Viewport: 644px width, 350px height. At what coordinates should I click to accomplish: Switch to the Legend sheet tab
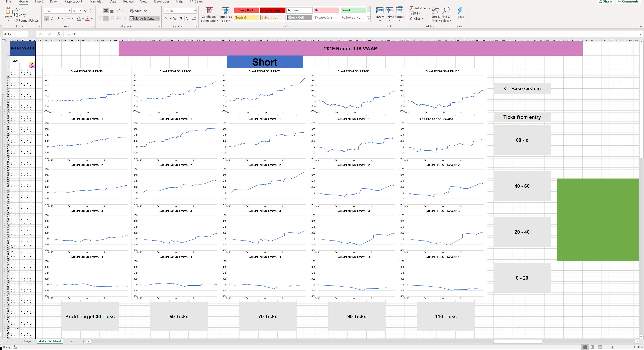pos(29,341)
